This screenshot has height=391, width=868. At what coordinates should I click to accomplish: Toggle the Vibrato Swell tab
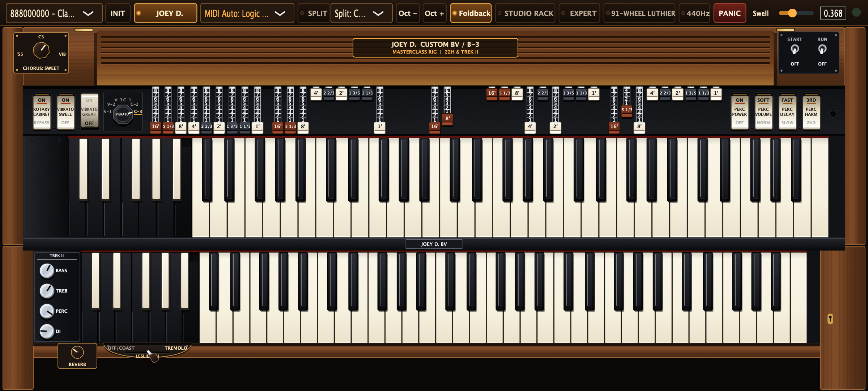65,112
